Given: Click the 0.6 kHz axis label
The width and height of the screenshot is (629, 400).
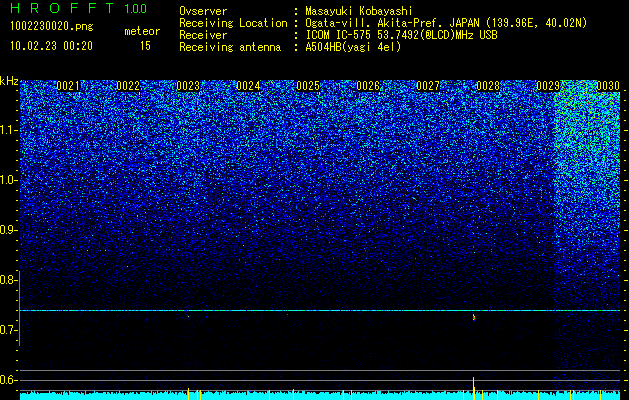Looking at the screenshot, I should pos(7,380).
